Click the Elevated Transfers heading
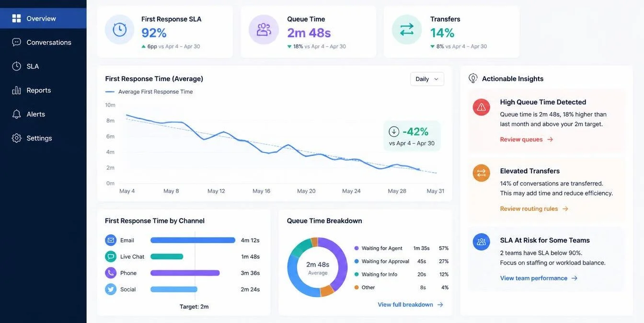The width and height of the screenshot is (644, 323). pos(529,171)
